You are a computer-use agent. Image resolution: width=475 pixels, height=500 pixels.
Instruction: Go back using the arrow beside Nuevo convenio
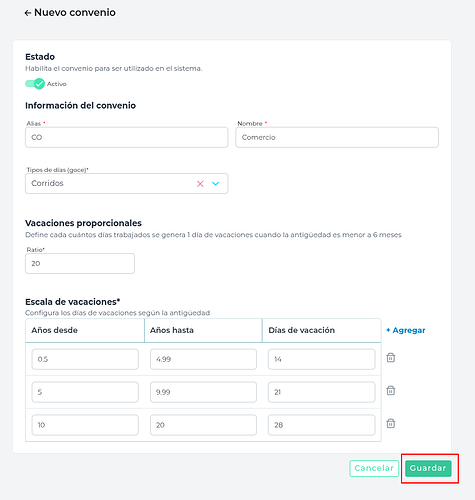tap(28, 13)
